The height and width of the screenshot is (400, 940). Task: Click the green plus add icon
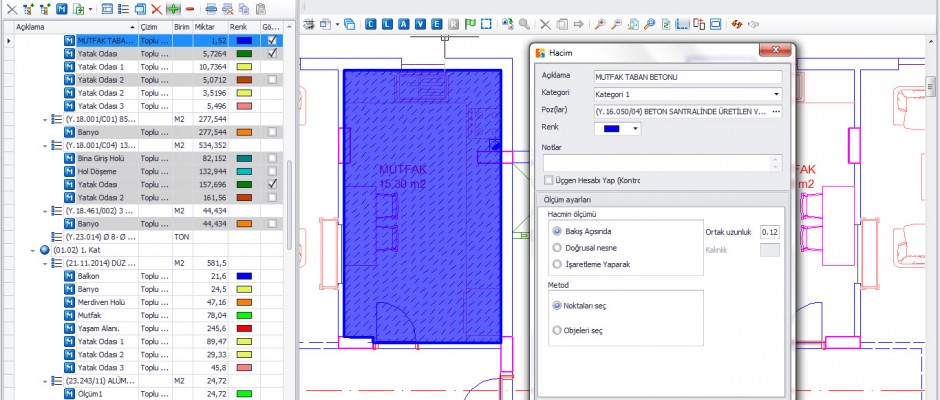click(x=172, y=8)
